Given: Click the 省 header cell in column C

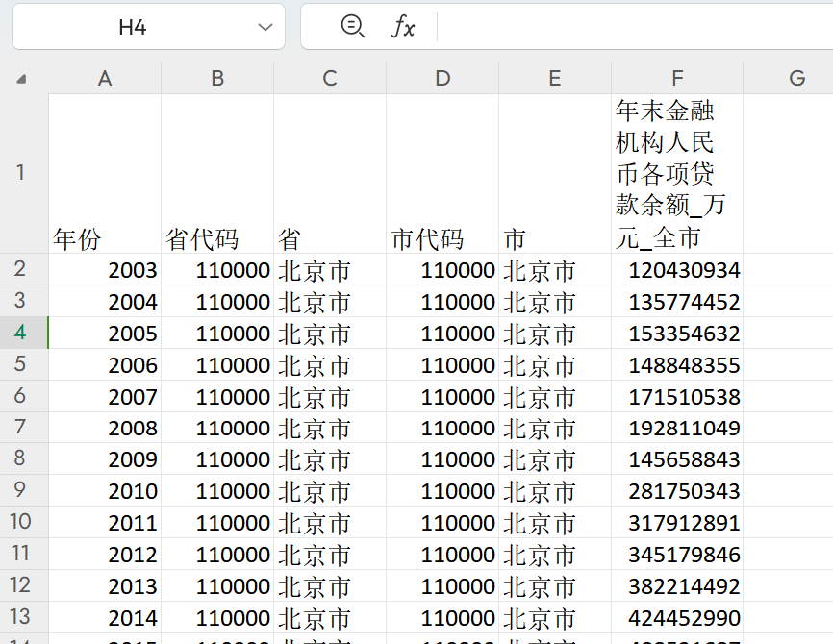Looking at the screenshot, I should click(330, 174).
